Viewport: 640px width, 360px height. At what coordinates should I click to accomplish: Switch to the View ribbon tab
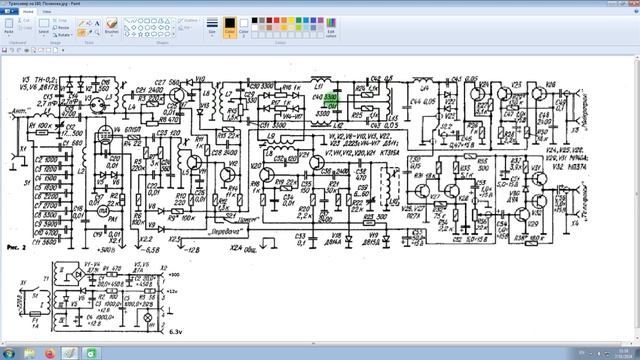pos(47,11)
